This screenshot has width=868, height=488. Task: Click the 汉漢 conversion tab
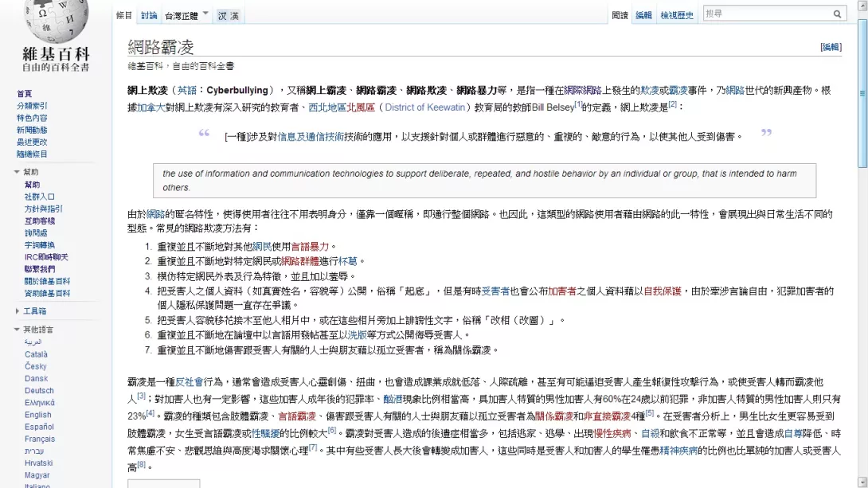point(228,15)
